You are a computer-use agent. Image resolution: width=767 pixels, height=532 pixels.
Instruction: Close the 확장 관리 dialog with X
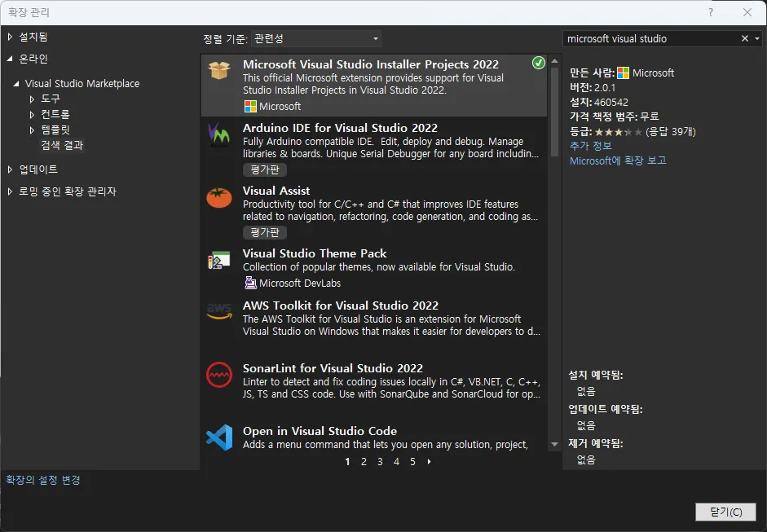pos(747,12)
